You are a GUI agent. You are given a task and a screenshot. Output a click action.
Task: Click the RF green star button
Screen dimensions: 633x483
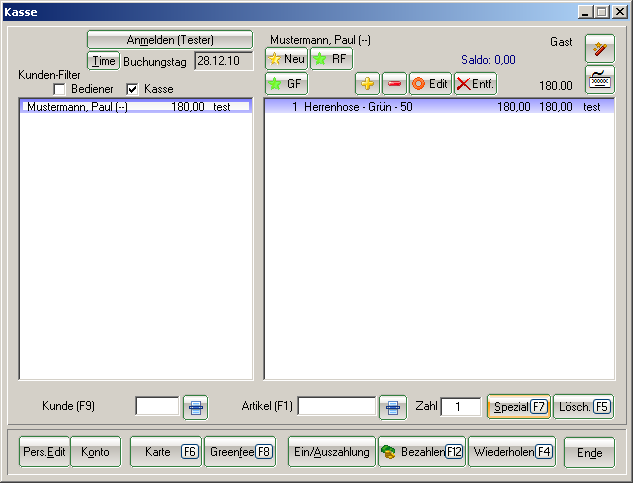click(x=331, y=59)
